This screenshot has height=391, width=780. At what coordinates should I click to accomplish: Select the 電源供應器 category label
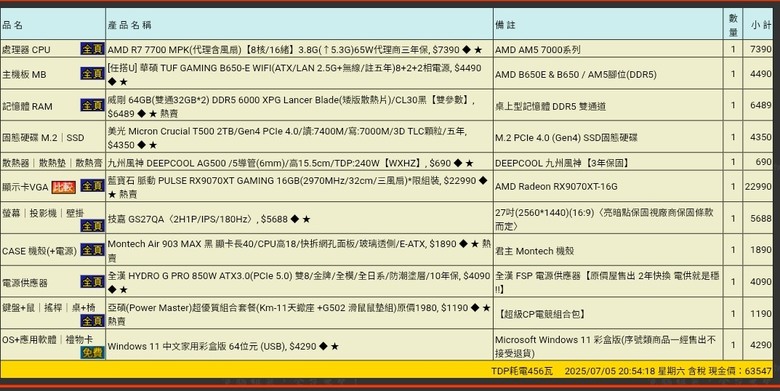[25, 283]
